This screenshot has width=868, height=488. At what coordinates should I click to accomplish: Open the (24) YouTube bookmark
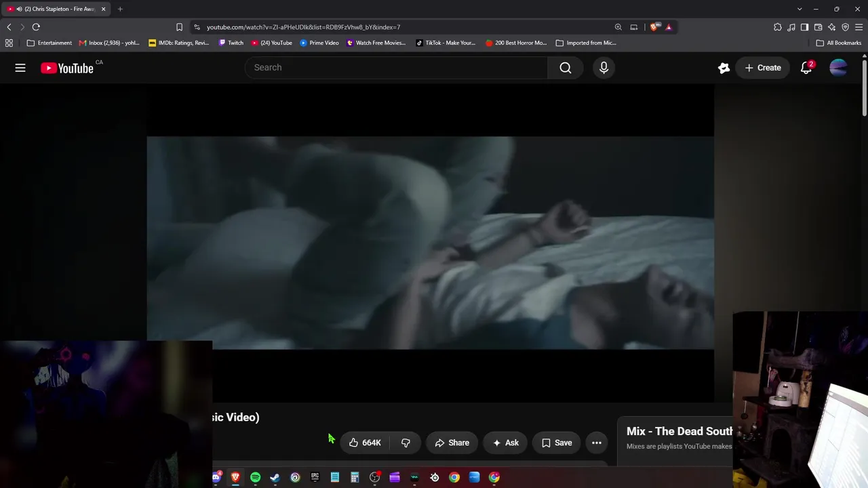point(271,43)
